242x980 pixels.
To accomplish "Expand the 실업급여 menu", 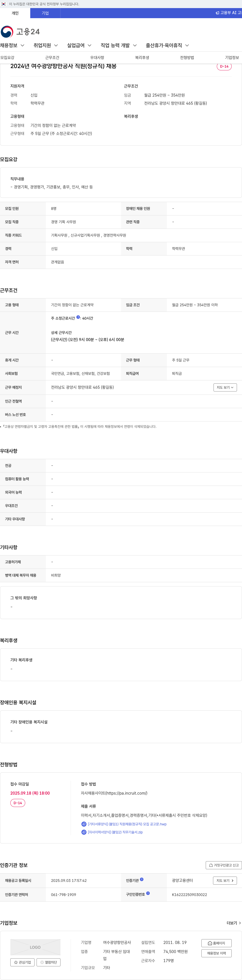I will pos(79,45).
